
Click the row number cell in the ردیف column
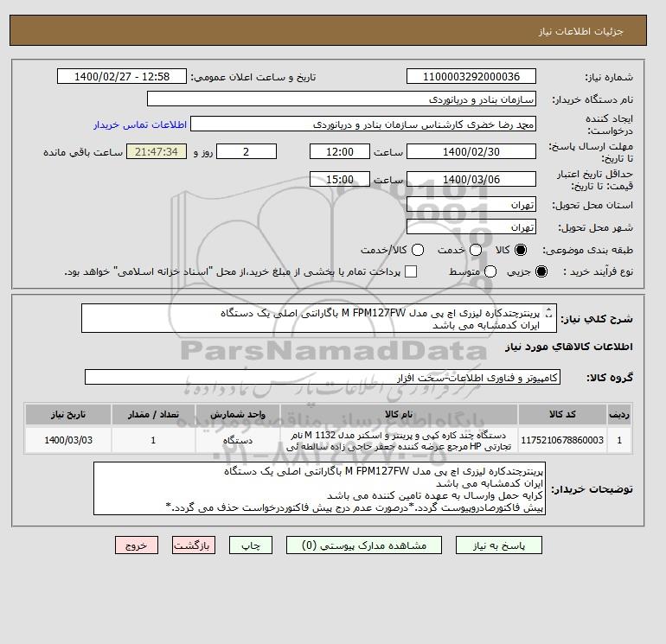click(x=619, y=440)
